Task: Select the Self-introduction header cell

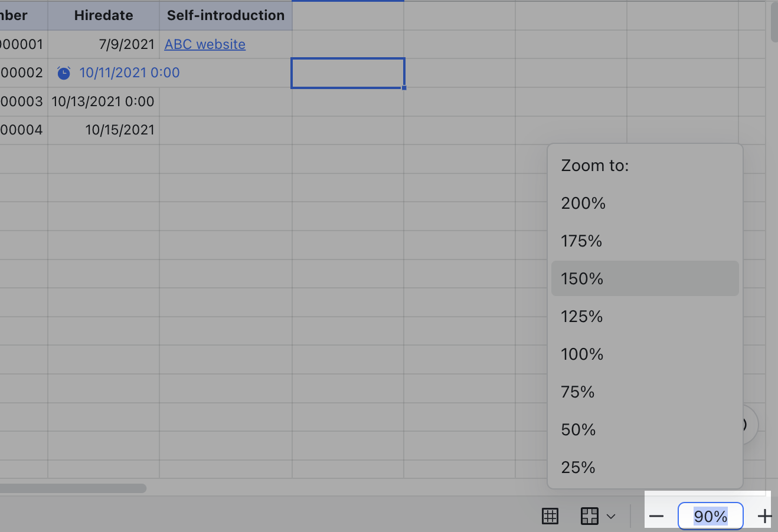Action: click(225, 15)
